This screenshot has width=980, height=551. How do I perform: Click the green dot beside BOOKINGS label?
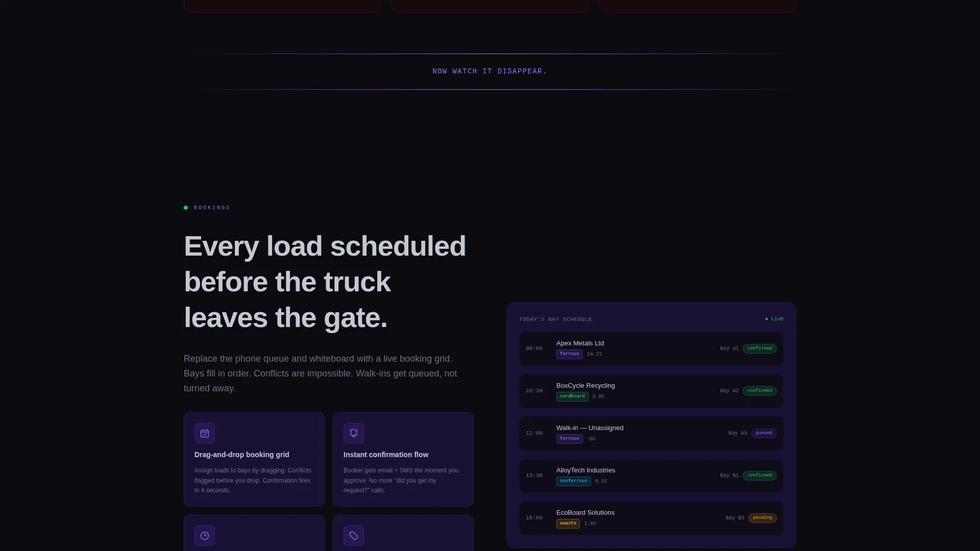[186, 208]
